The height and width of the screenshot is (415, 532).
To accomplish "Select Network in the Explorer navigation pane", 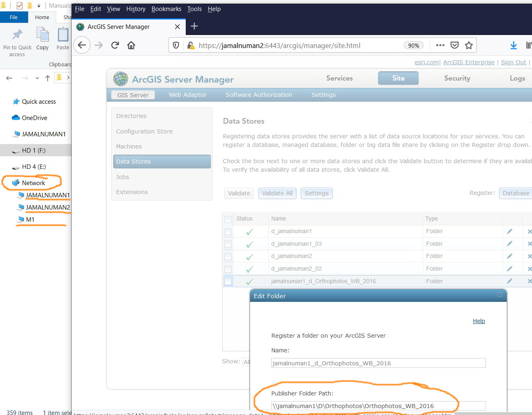I will (33, 183).
